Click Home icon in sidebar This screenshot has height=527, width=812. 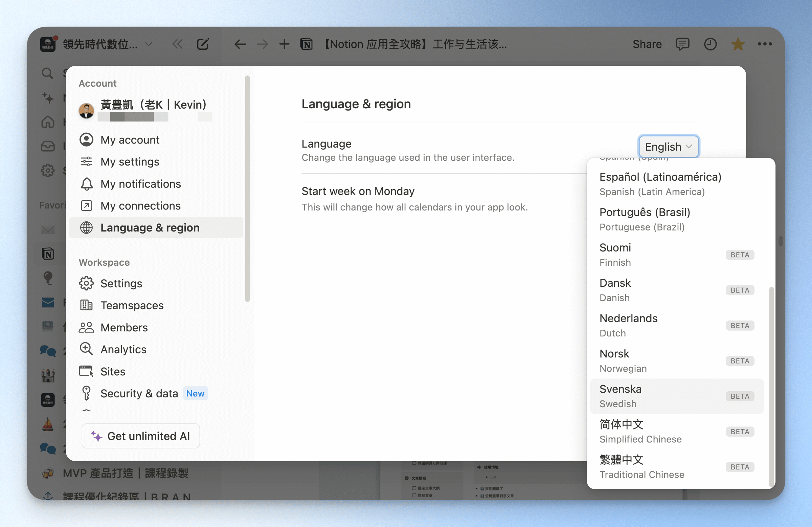tap(48, 122)
